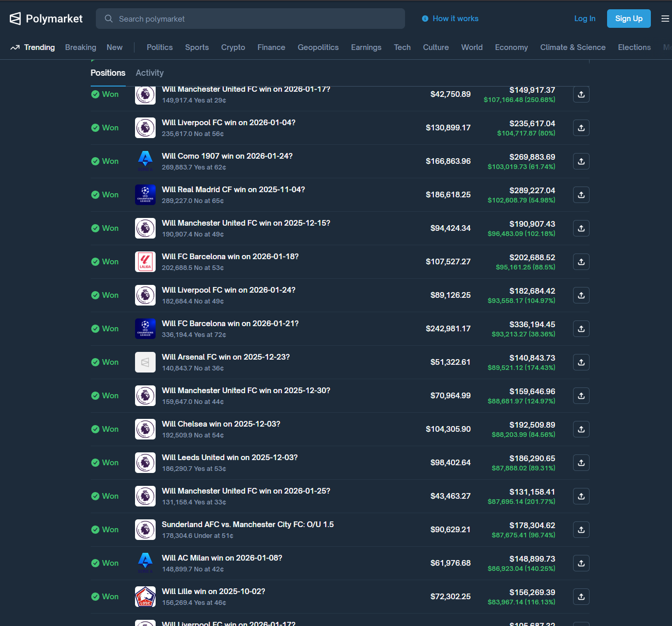Open the Will Chelsea win on 2025-12-03 market
The width and height of the screenshot is (672, 626).
(x=221, y=424)
